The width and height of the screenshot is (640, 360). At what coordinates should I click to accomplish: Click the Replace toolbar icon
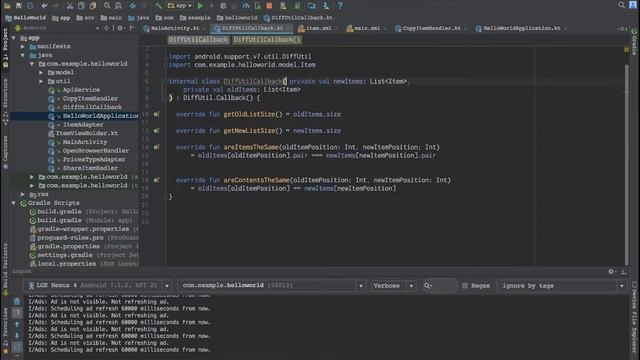118,6
